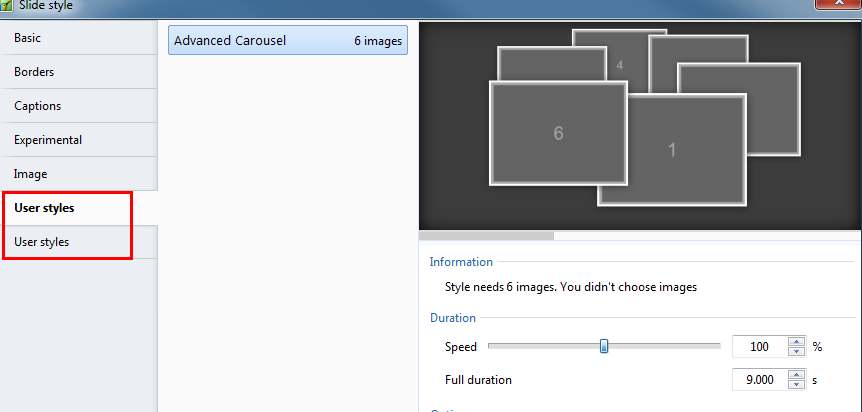Increase Full duration using up arrow
Screen dimensions: 862x412
[x=797, y=375]
